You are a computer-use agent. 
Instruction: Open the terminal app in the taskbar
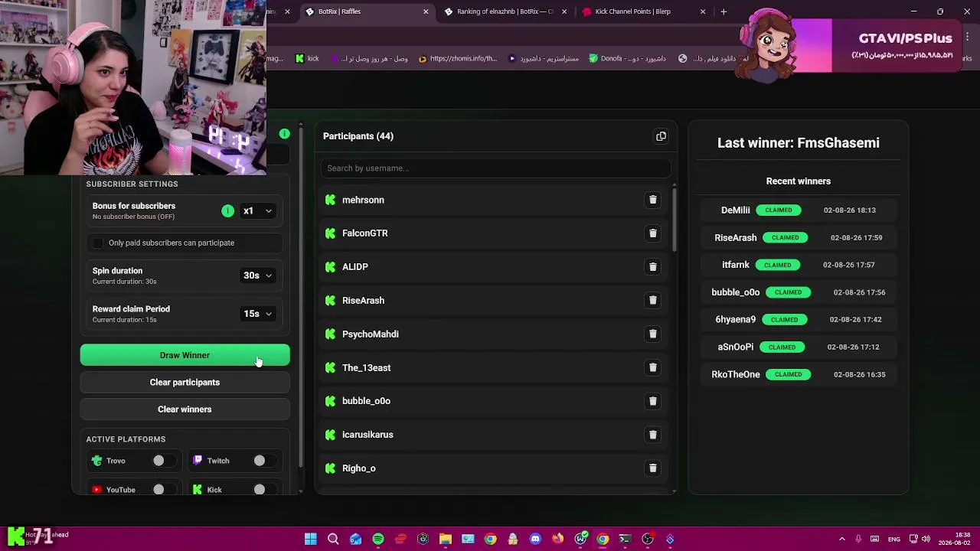[625, 539]
